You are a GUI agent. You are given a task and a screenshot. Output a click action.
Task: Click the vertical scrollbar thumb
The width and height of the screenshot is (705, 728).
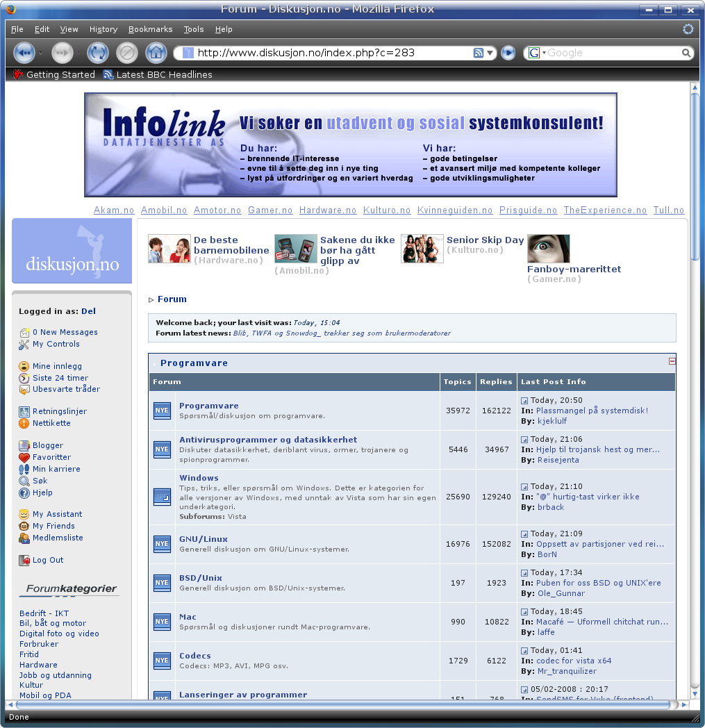[x=695, y=176]
